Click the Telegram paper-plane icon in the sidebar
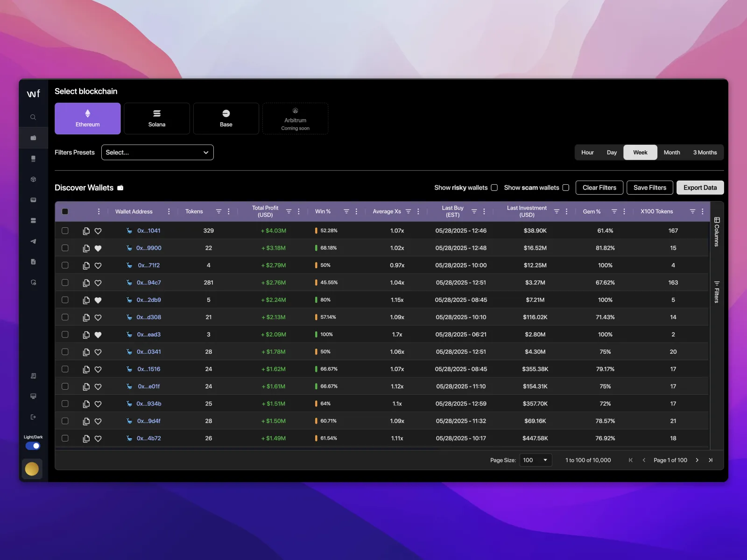 [x=33, y=241]
